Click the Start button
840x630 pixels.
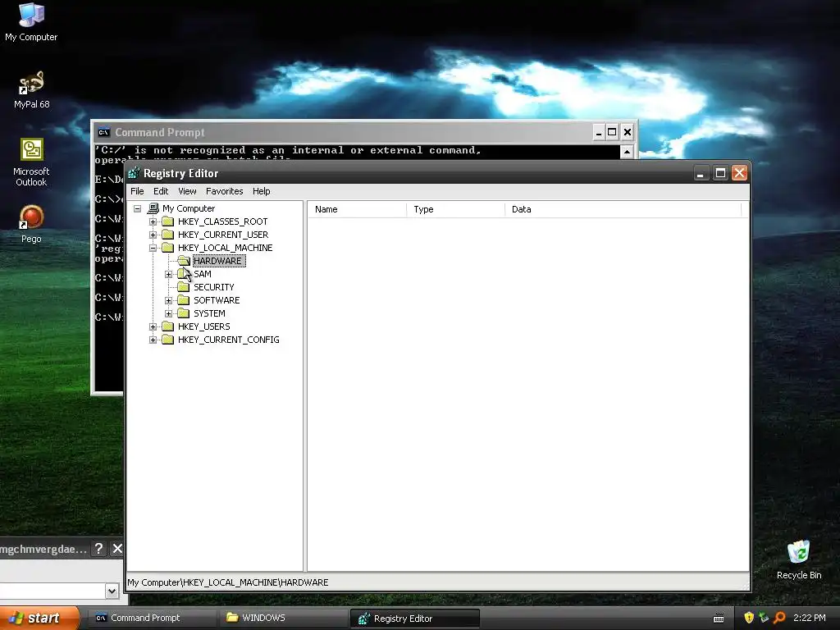click(x=39, y=618)
